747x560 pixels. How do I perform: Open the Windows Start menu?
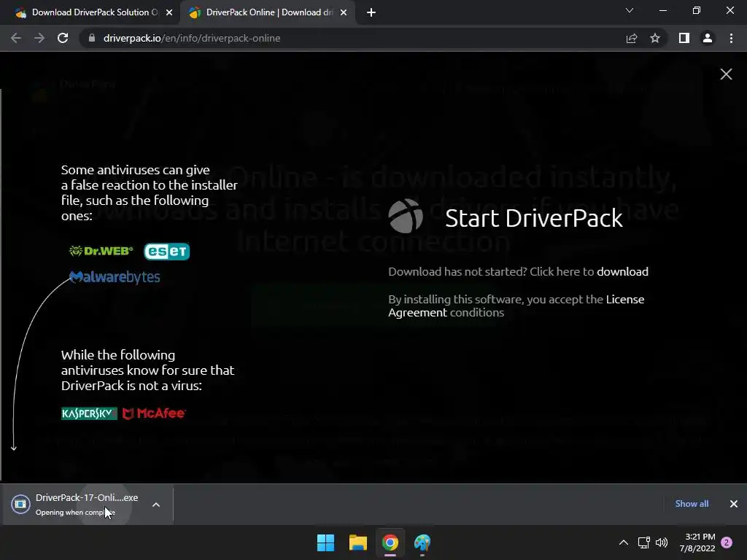[x=326, y=542]
